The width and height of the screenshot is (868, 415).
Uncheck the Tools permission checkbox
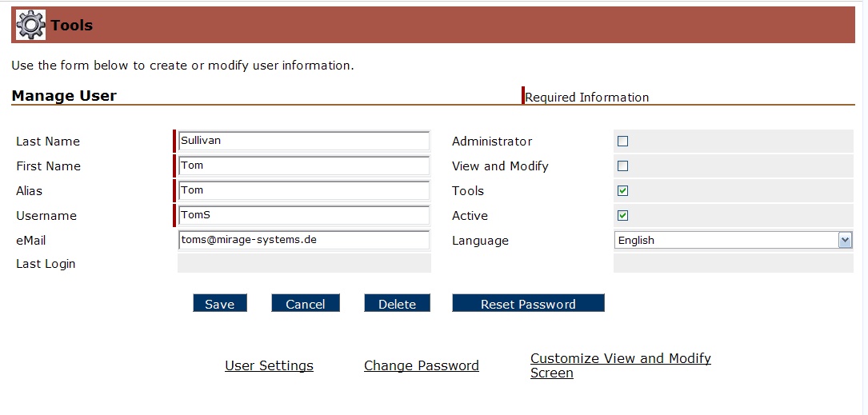[x=623, y=191]
